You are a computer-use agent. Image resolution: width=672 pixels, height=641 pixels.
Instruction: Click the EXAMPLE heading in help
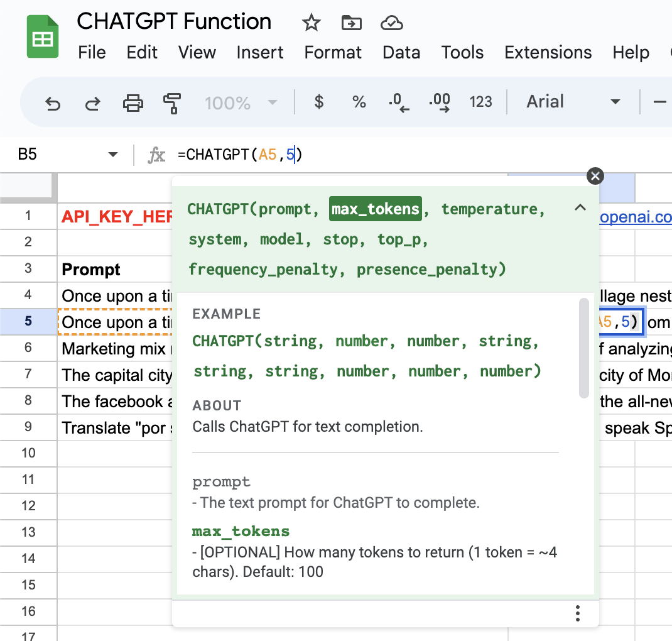click(226, 314)
